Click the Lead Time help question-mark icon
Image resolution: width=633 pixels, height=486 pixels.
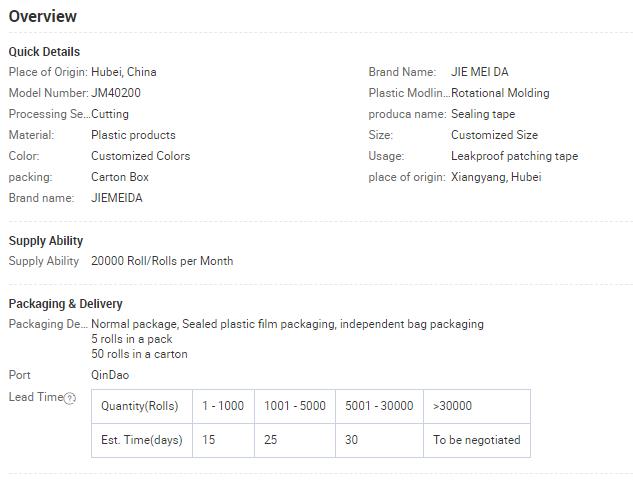pos(70,398)
